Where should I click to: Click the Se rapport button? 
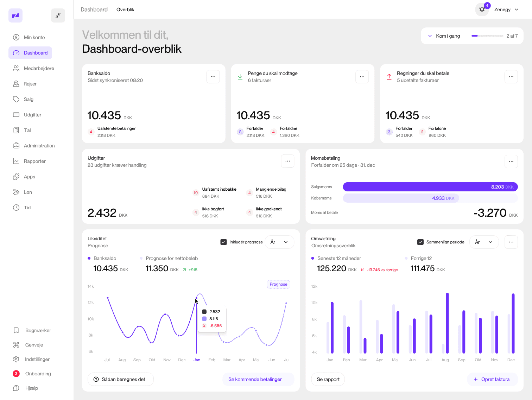[x=328, y=379]
